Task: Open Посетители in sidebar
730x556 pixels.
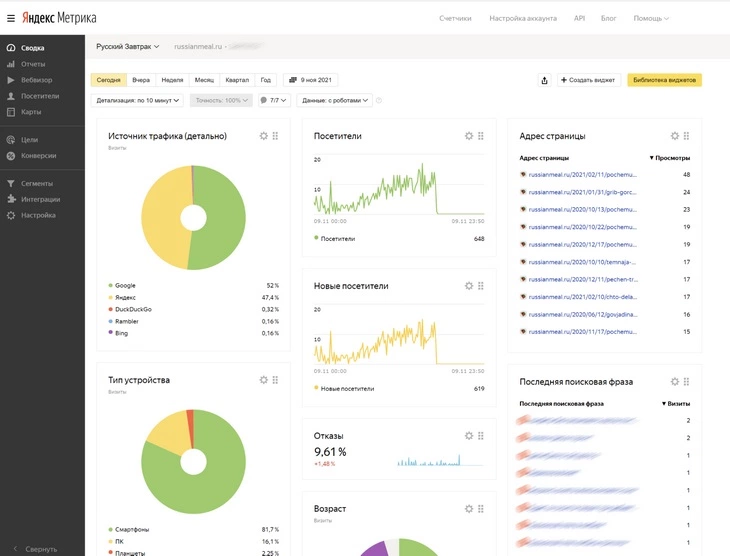Action: coord(40,96)
